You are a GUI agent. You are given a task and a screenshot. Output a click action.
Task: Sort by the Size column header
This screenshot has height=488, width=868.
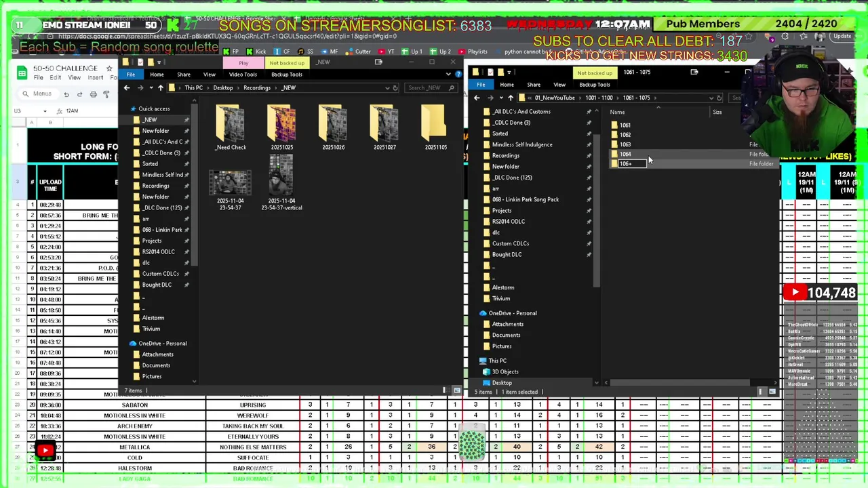pos(717,112)
